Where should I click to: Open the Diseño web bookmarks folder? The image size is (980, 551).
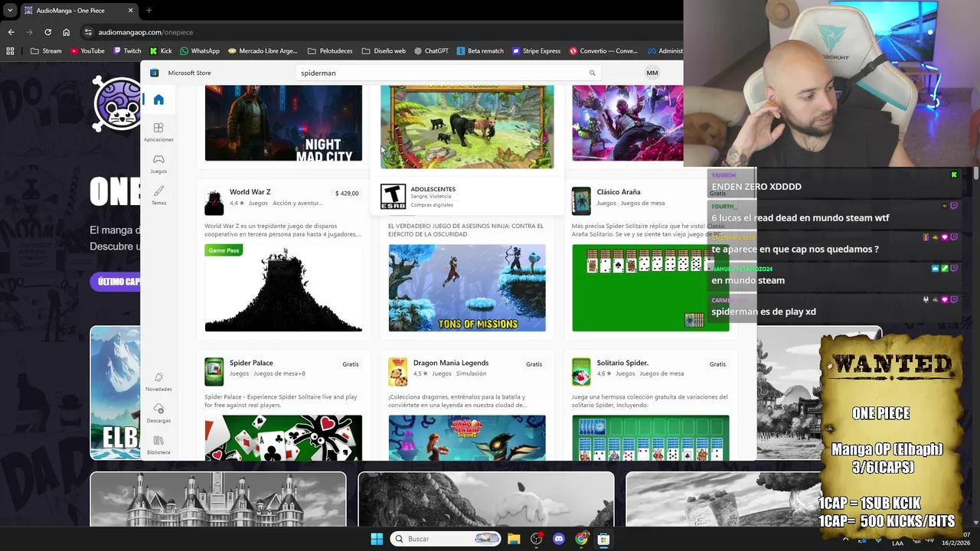384,51
